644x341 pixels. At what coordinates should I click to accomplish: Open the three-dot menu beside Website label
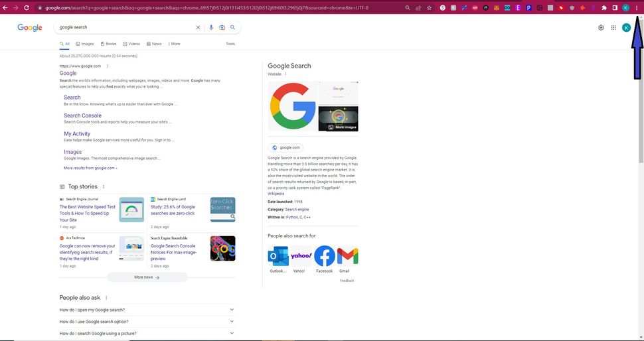285,74
